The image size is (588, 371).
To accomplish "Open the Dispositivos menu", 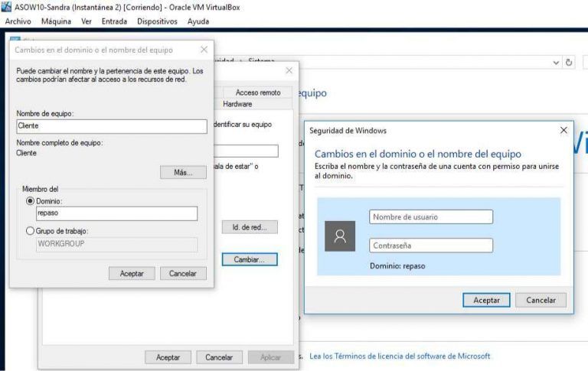I will (x=157, y=21).
